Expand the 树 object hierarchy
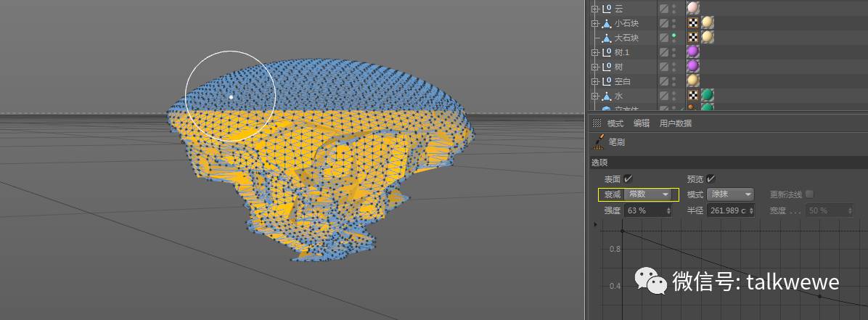The height and width of the screenshot is (320, 868). [594, 67]
